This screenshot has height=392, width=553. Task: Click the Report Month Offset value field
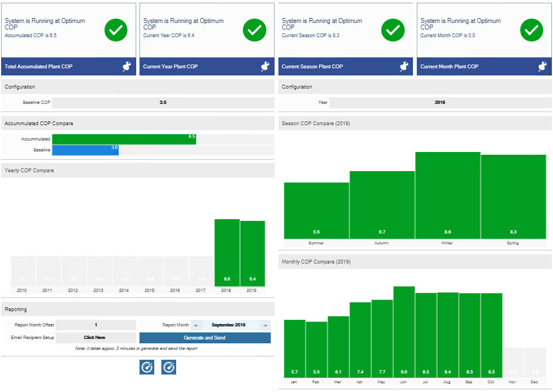pyautogui.click(x=96, y=325)
